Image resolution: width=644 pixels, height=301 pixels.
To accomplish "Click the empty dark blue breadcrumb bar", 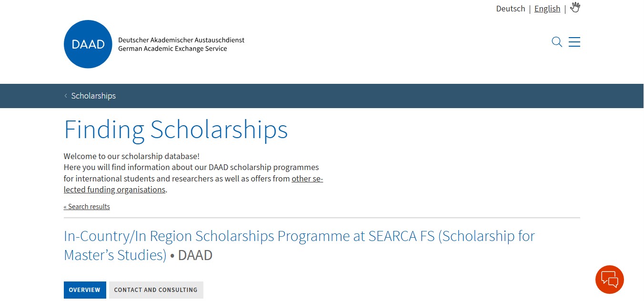I will (357, 96).
